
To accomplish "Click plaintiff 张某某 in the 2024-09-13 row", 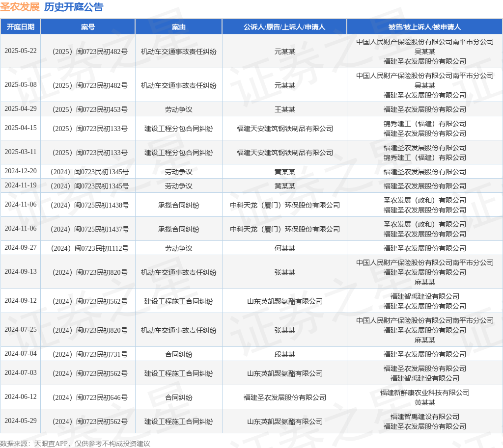I will (x=284, y=273).
